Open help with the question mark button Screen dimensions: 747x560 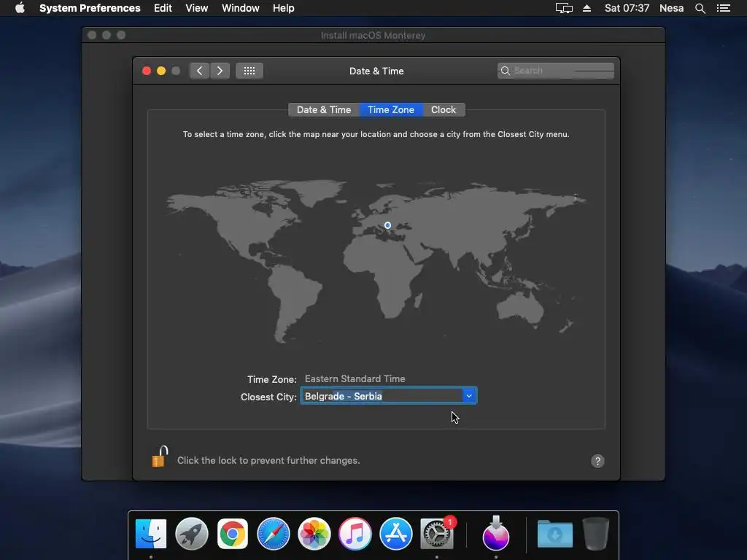(597, 461)
